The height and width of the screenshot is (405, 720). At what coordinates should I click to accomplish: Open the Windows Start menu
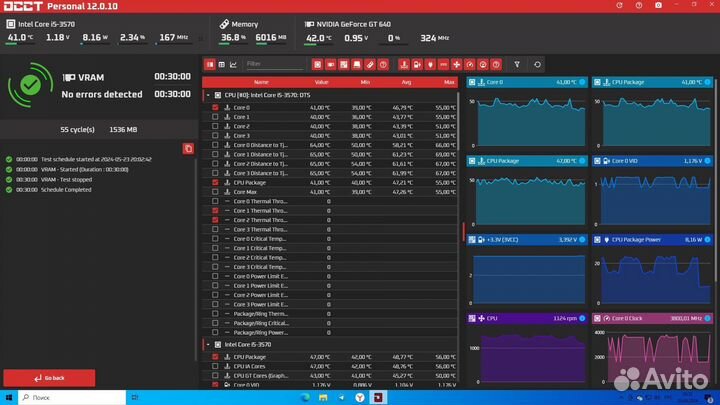tap(10, 396)
